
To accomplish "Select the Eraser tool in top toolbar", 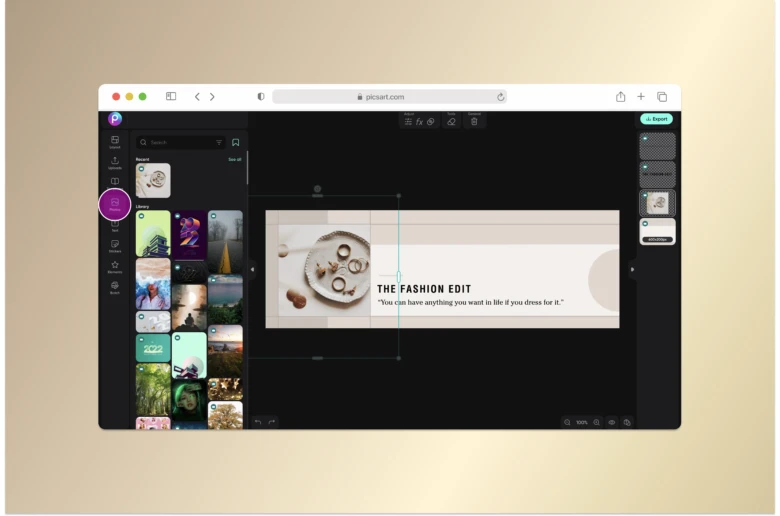I will point(452,122).
